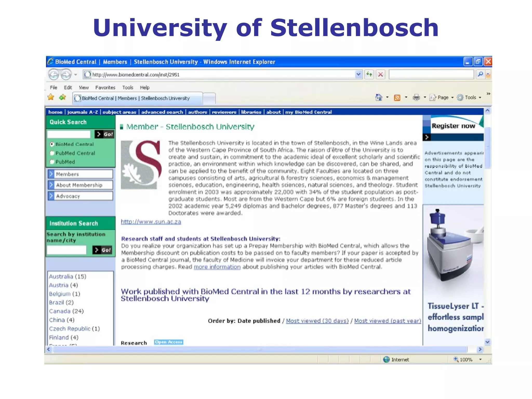Click the institution name/city search field

point(67,250)
